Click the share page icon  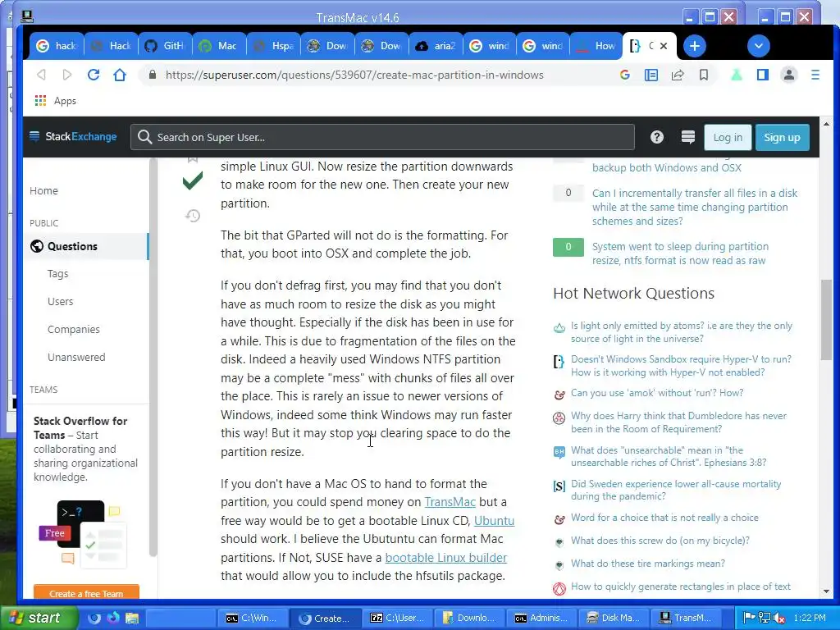point(677,75)
